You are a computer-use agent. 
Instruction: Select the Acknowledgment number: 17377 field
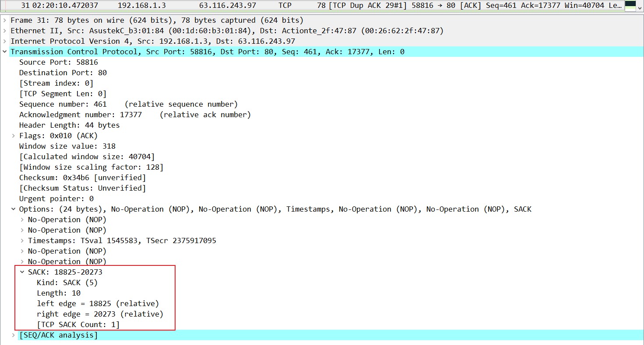[x=135, y=115]
